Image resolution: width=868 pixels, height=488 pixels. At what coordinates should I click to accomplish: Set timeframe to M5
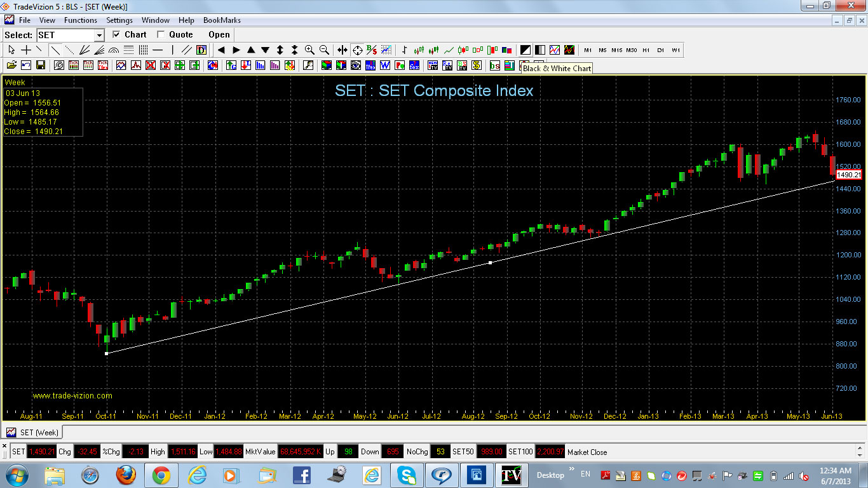pos(602,50)
